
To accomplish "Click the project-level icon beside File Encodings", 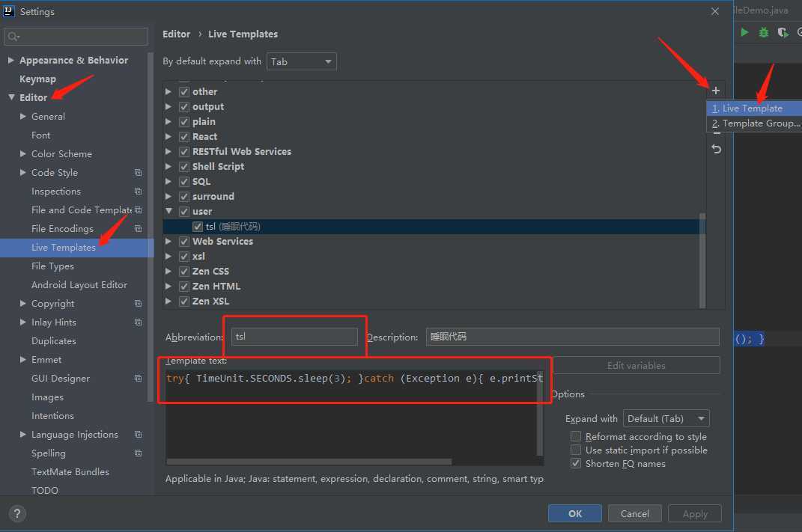I will coord(138,228).
